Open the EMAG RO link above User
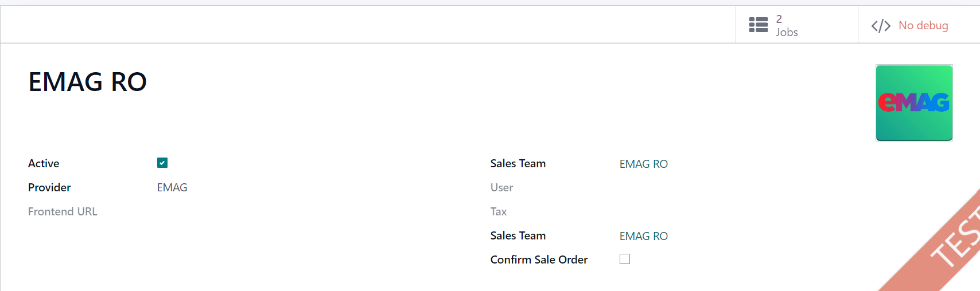The image size is (980, 291). pyautogui.click(x=644, y=164)
